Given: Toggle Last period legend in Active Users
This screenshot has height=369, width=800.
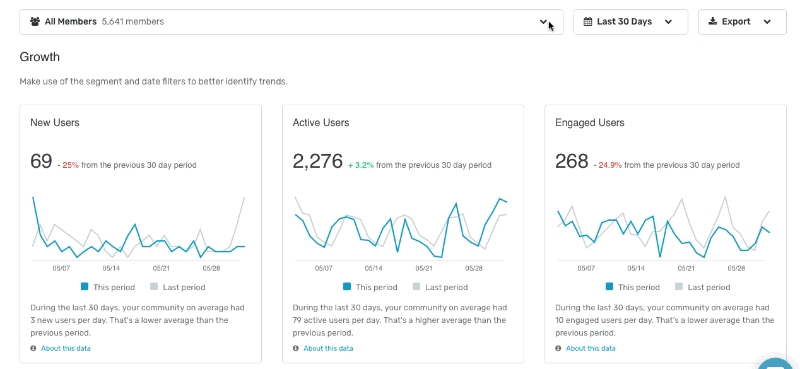Looking at the screenshot, I should [x=440, y=287].
